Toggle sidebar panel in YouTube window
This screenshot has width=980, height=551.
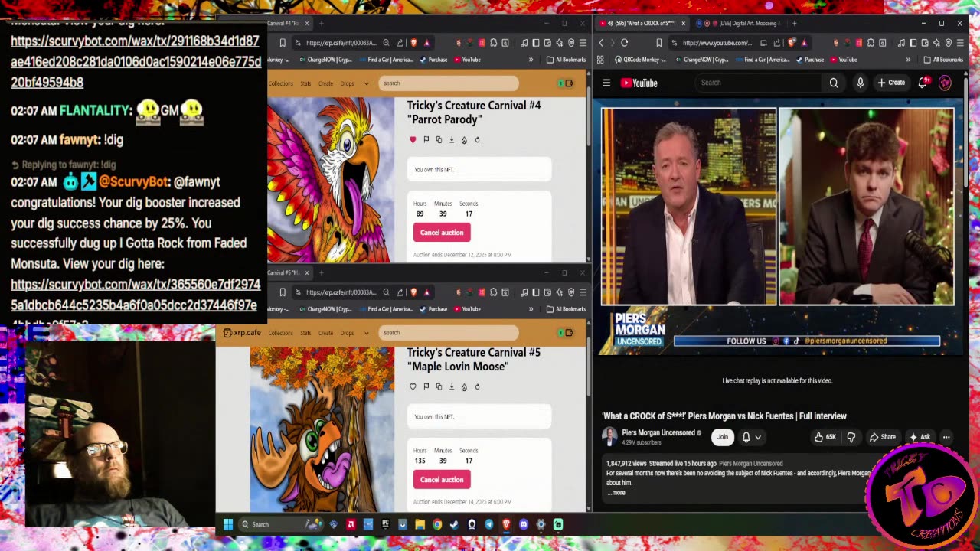tap(913, 43)
